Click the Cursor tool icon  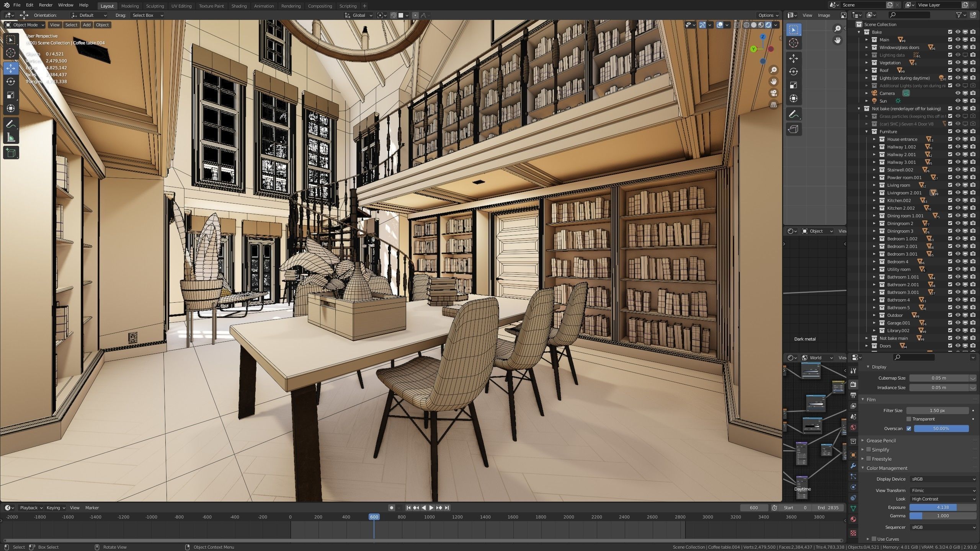(11, 53)
